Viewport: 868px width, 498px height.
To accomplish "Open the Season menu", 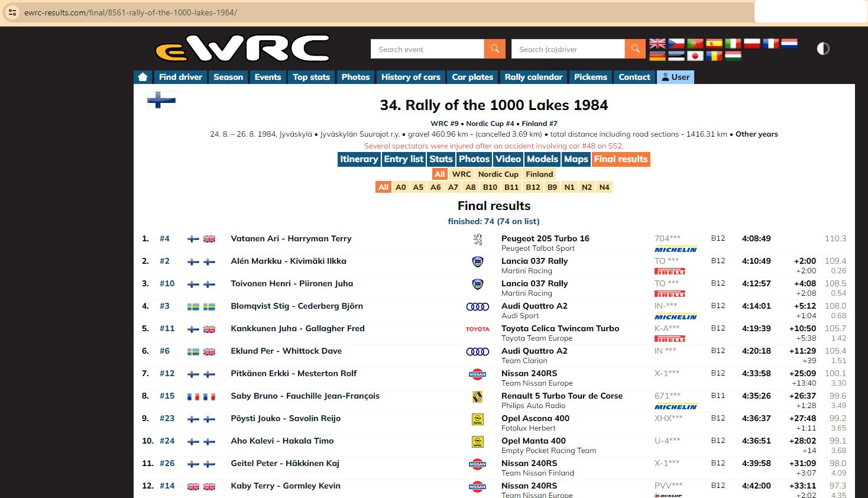I will click(228, 77).
